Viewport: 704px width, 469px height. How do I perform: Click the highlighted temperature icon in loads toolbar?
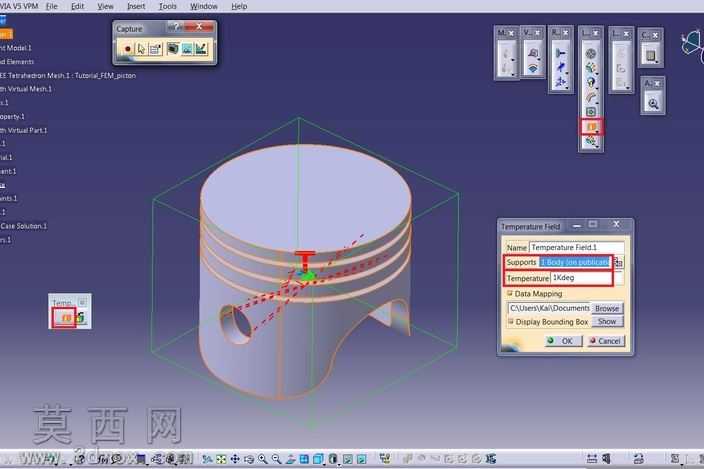tap(591, 127)
